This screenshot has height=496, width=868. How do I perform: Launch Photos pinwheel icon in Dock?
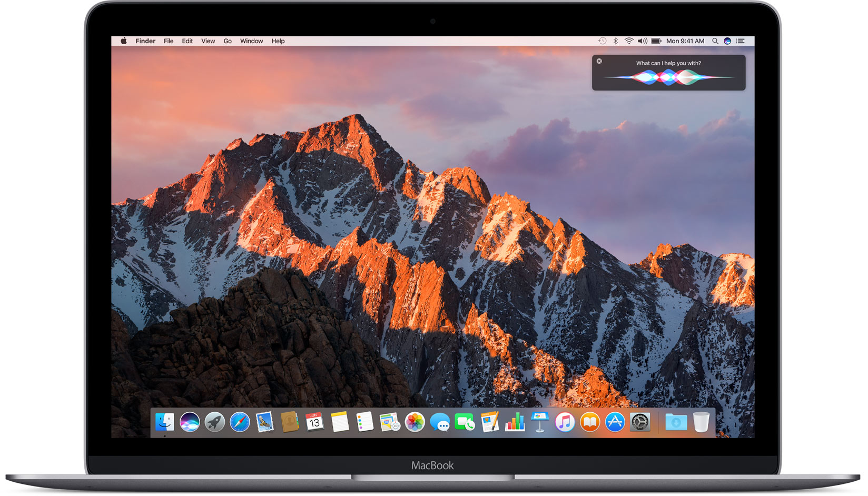click(415, 422)
